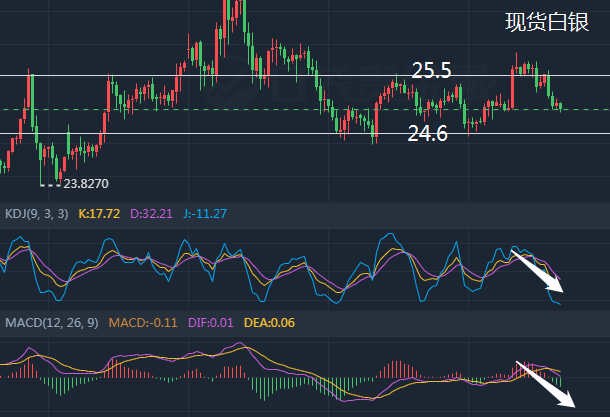Click the green dashed current price line

point(305,110)
